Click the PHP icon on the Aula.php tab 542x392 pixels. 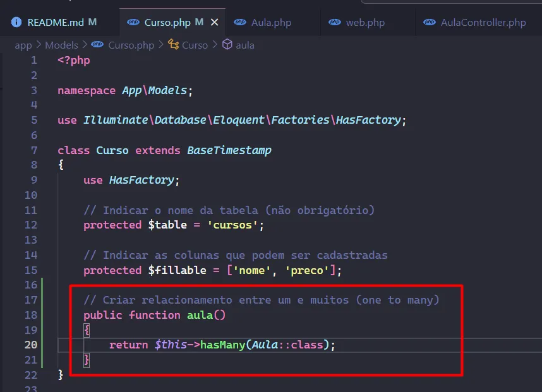[241, 21]
